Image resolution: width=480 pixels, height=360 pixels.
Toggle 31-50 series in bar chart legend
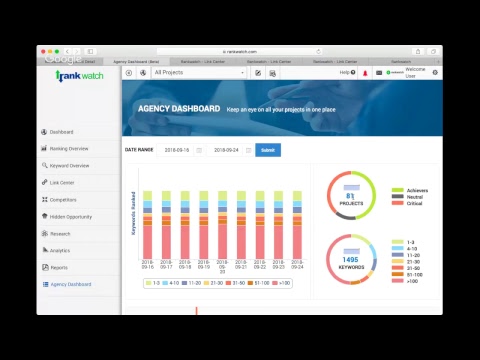(235, 283)
